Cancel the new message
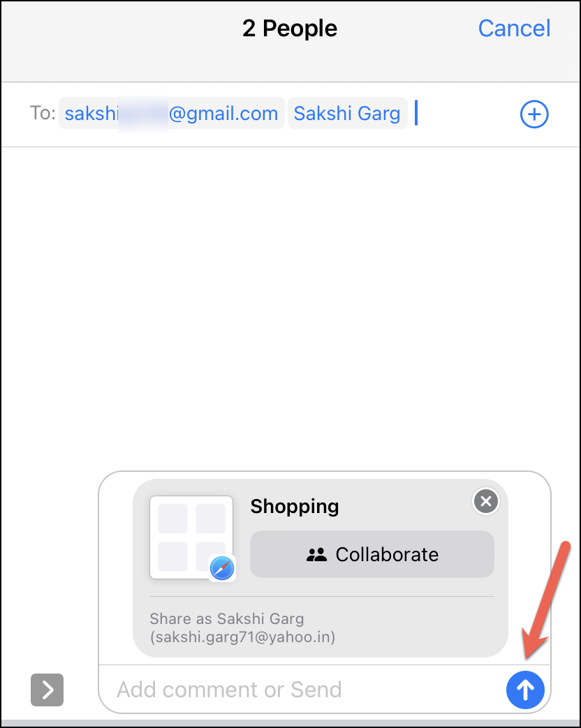 [x=514, y=29]
